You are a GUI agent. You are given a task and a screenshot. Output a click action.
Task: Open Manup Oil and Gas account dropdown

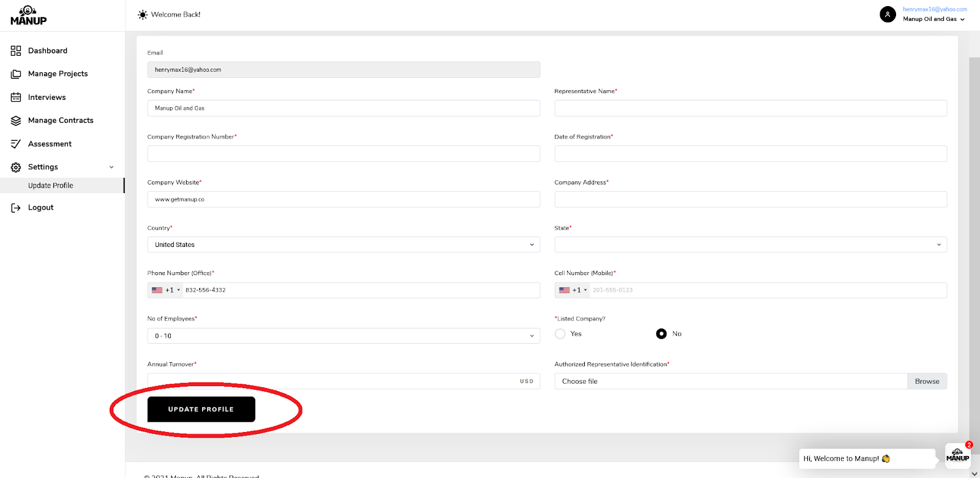933,19
